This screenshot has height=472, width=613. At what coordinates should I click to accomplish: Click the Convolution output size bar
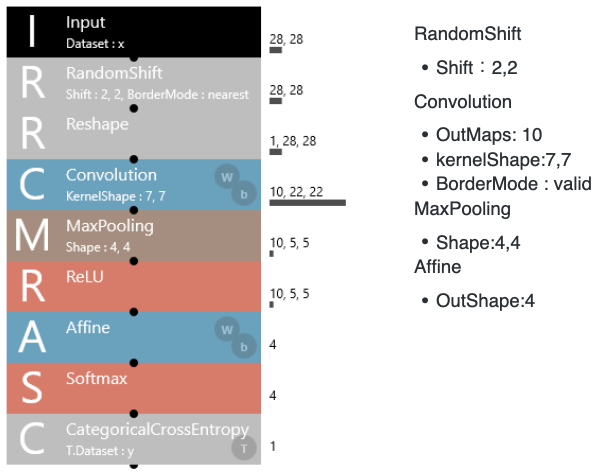[307, 202]
